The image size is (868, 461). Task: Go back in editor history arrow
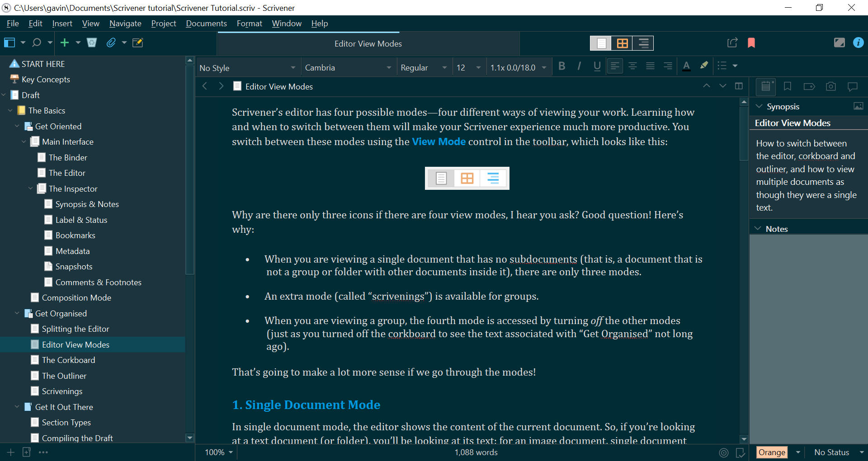pos(205,86)
